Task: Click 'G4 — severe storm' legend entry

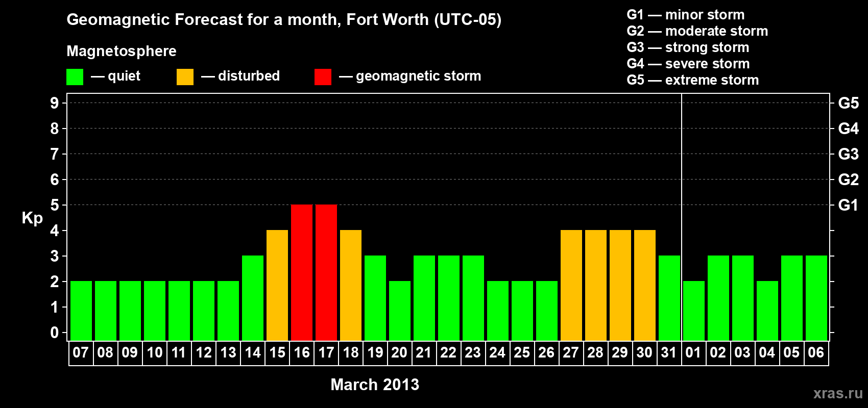Action: [688, 64]
